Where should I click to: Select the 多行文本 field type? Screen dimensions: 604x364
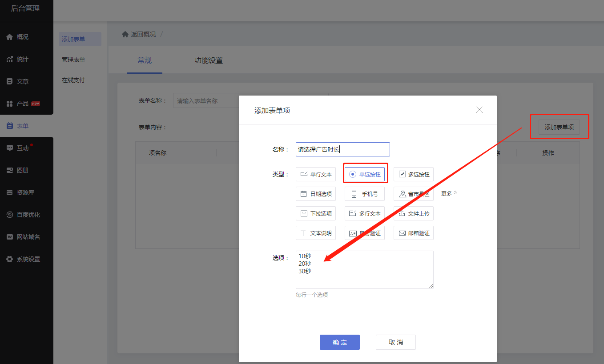[365, 213]
